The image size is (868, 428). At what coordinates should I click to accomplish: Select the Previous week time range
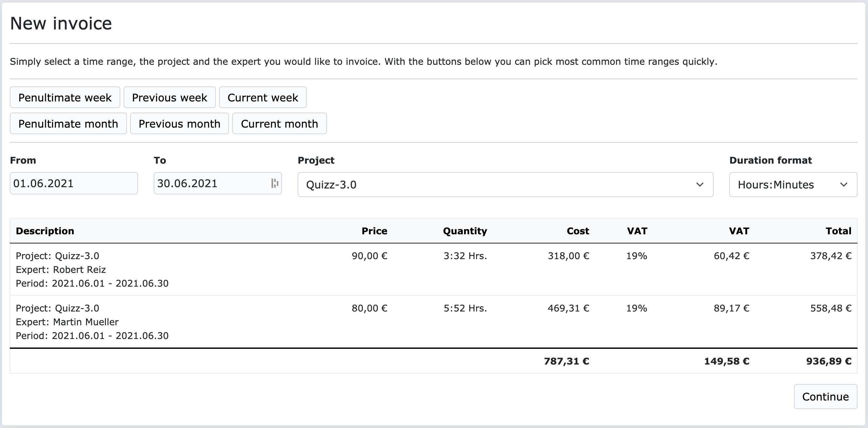coord(169,98)
